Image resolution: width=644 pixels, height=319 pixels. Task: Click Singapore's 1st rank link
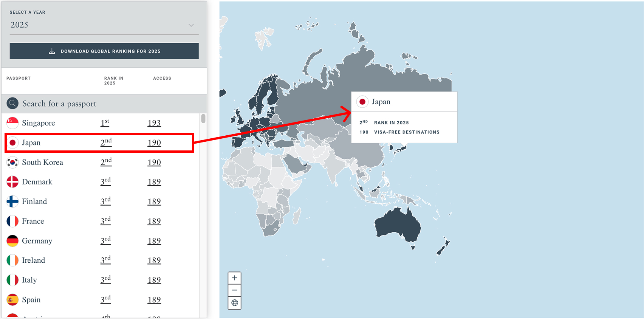[x=105, y=122]
